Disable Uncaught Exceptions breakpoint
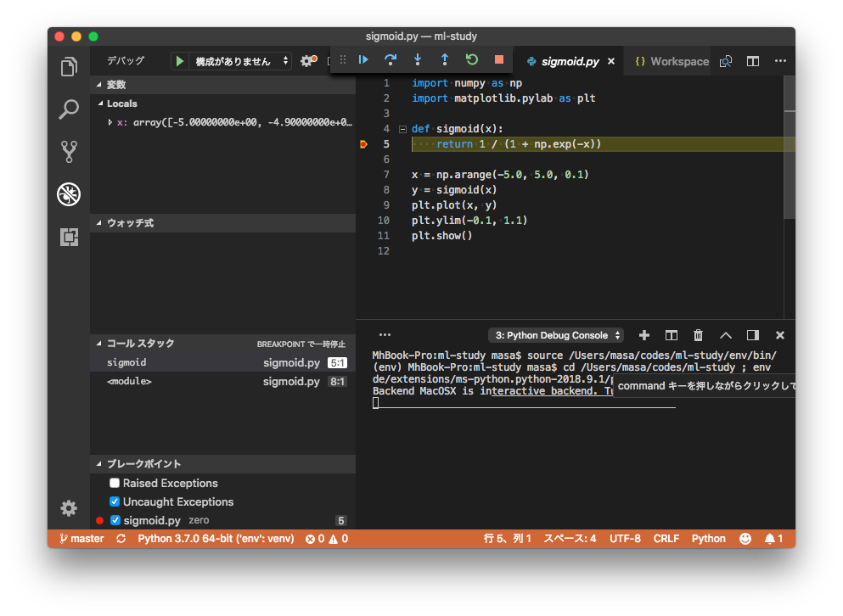Image resolution: width=843 pixels, height=616 pixels. coord(114,501)
